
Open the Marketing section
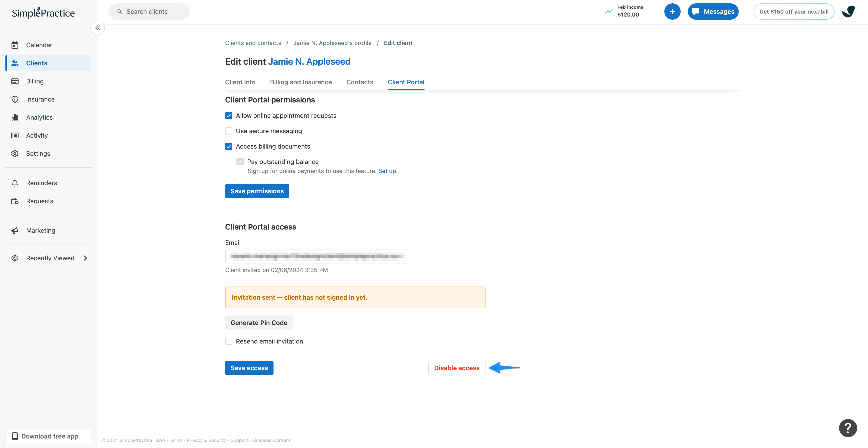point(40,230)
